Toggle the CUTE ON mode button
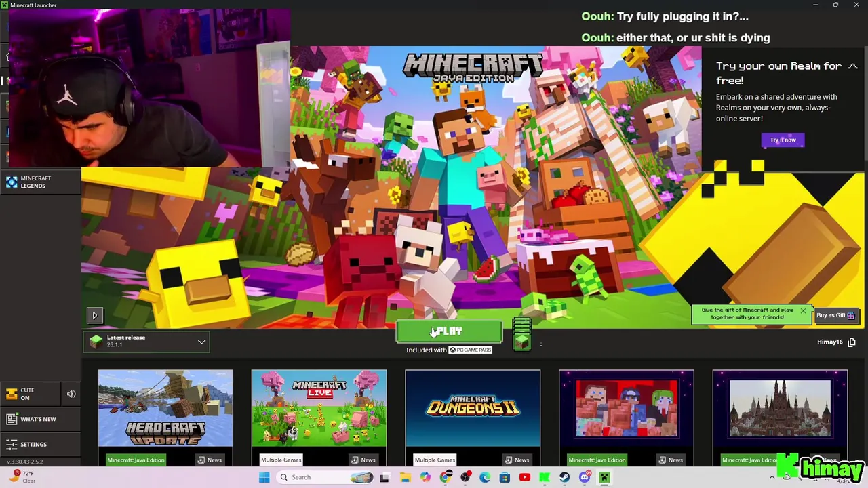 (x=31, y=394)
